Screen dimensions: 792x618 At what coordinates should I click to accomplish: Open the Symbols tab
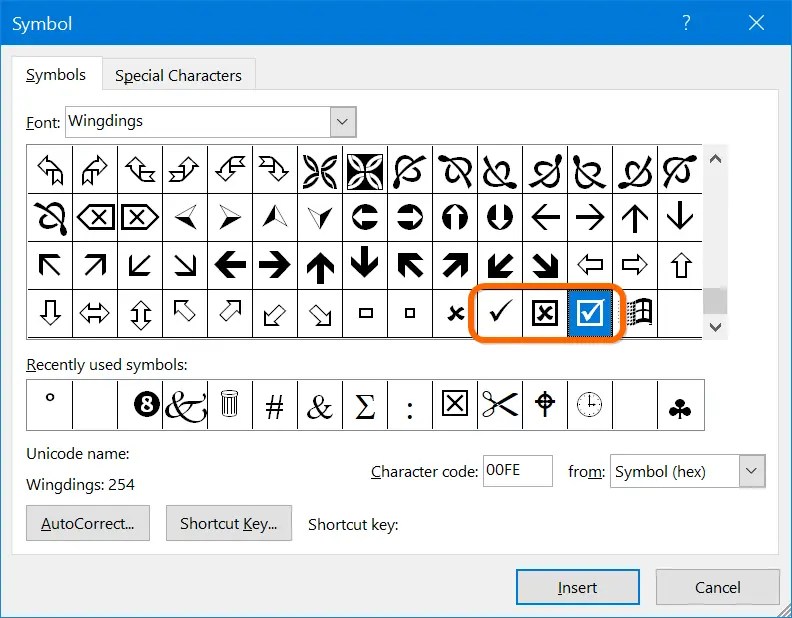click(x=56, y=75)
